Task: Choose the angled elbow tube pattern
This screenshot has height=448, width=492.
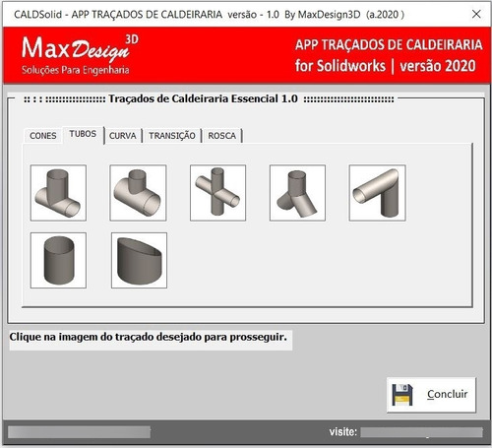Action: (377, 193)
